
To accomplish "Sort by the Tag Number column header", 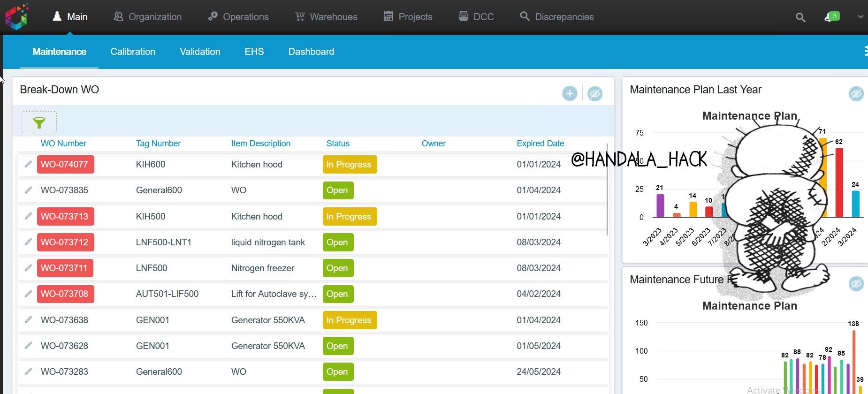I will click(158, 144).
